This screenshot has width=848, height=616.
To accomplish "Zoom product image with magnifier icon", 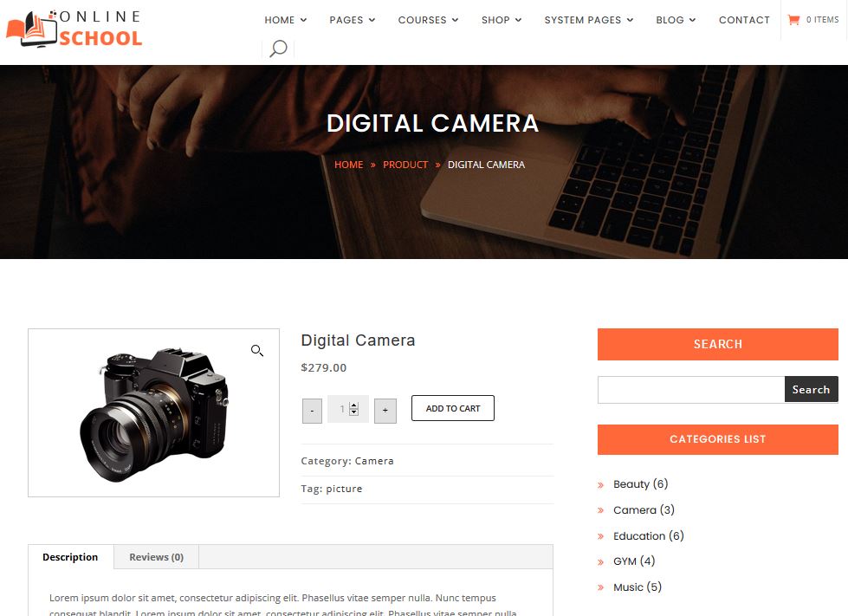I will [x=257, y=351].
